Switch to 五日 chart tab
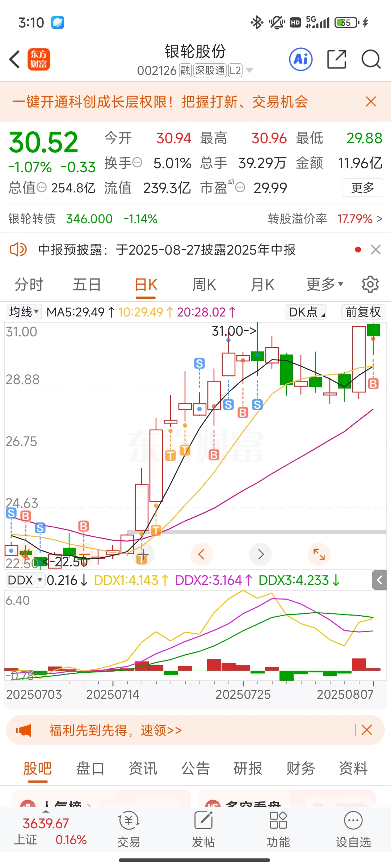This screenshot has width=391, height=868. tap(87, 285)
